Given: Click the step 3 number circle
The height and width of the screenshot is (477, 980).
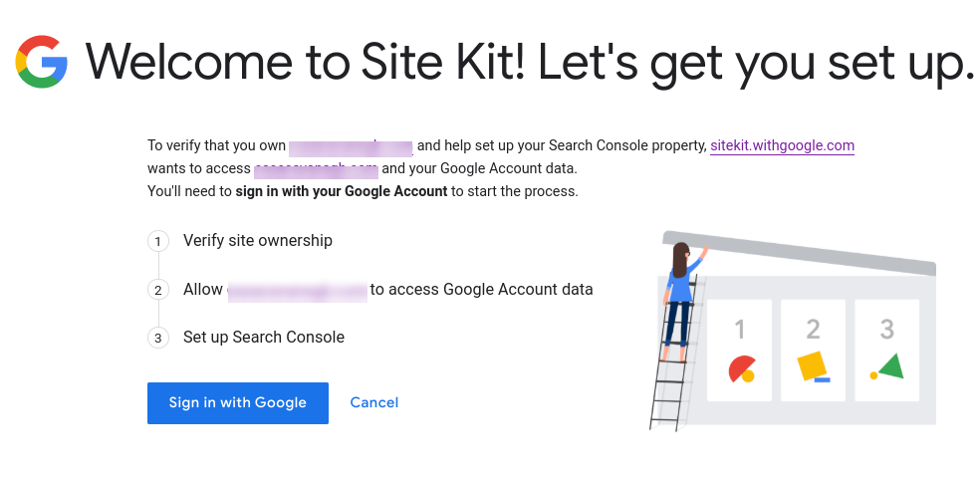Looking at the screenshot, I should [157, 338].
